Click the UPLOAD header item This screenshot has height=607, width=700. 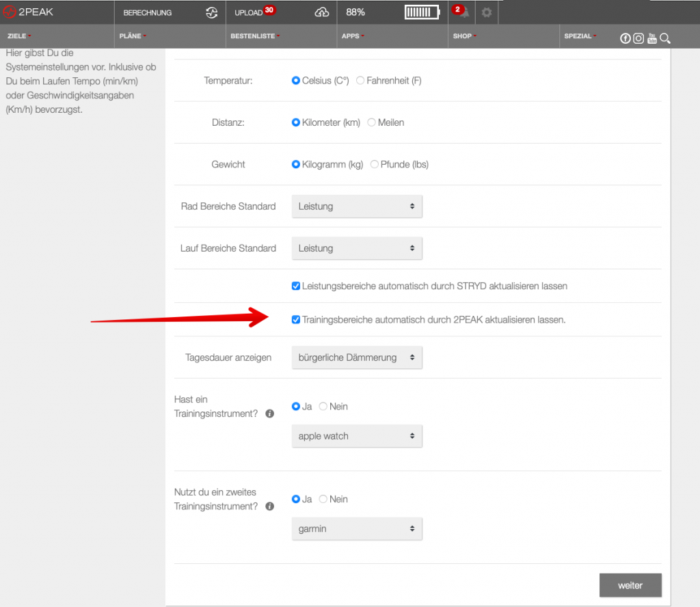249,13
